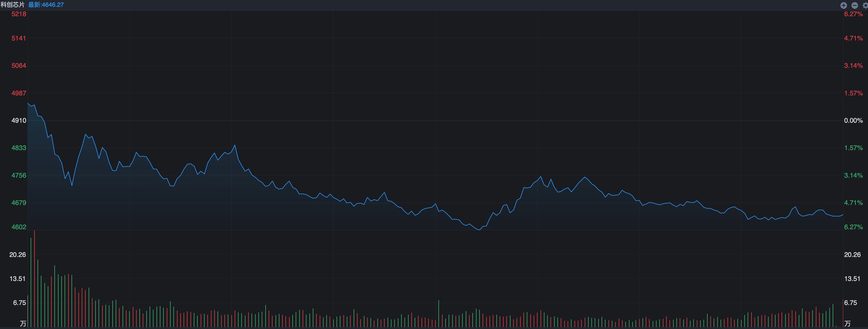The height and width of the screenshot is (329, 868).
Task: Select the 4602 bottom price axis label
Action: pyautogui.click(x=19, y=227)
